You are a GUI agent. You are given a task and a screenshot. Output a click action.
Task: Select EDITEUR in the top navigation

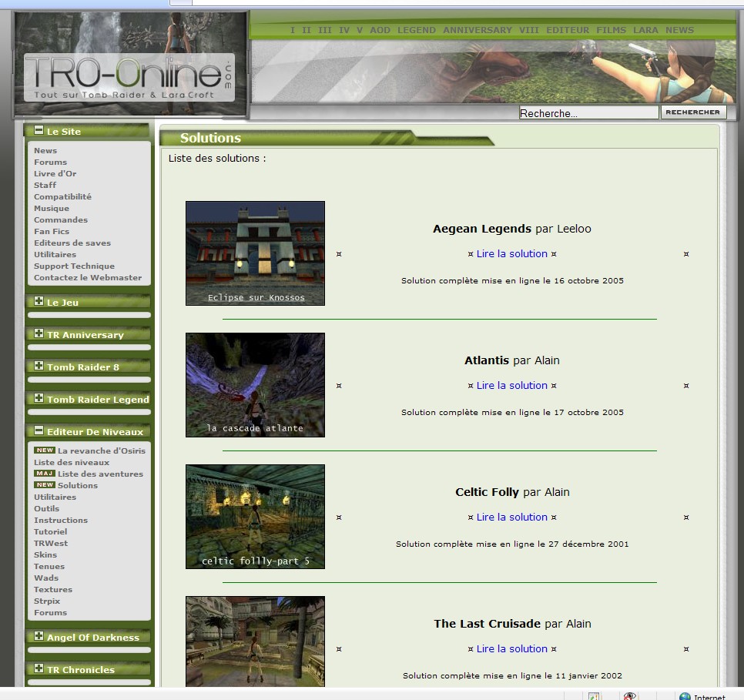[568, 30]
